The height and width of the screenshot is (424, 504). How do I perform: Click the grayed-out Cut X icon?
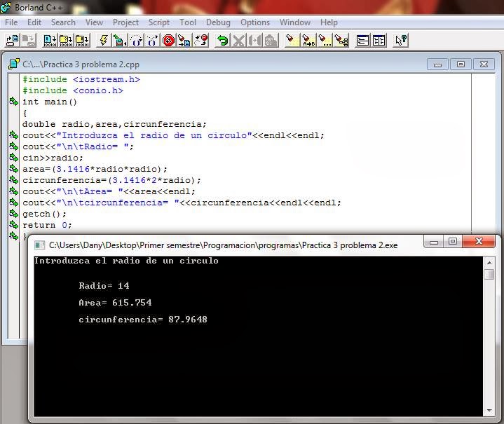(x=238, y=41)
